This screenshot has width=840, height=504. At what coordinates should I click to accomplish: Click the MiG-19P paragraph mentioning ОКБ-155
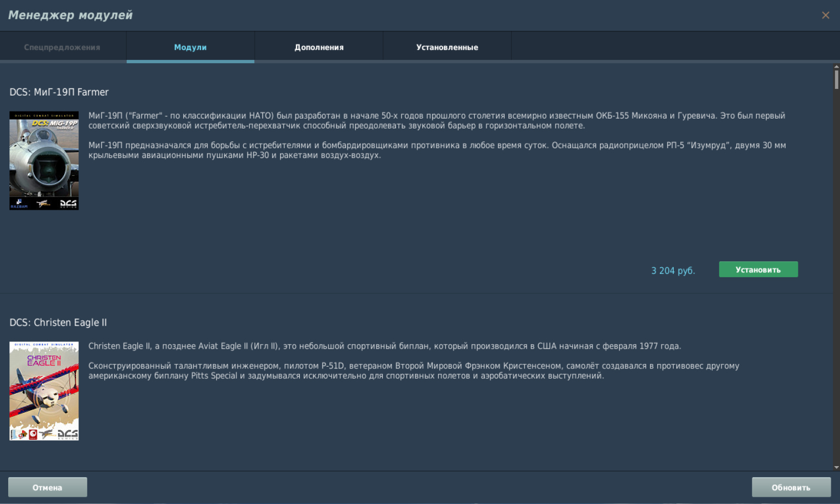436,121
